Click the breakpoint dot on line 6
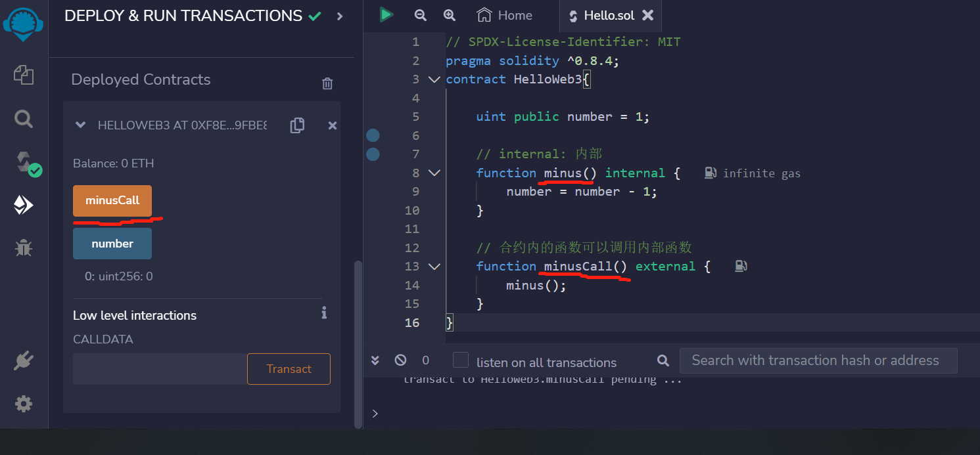The height and width of the screenshot is (455, 980). (x=373, y=135)
